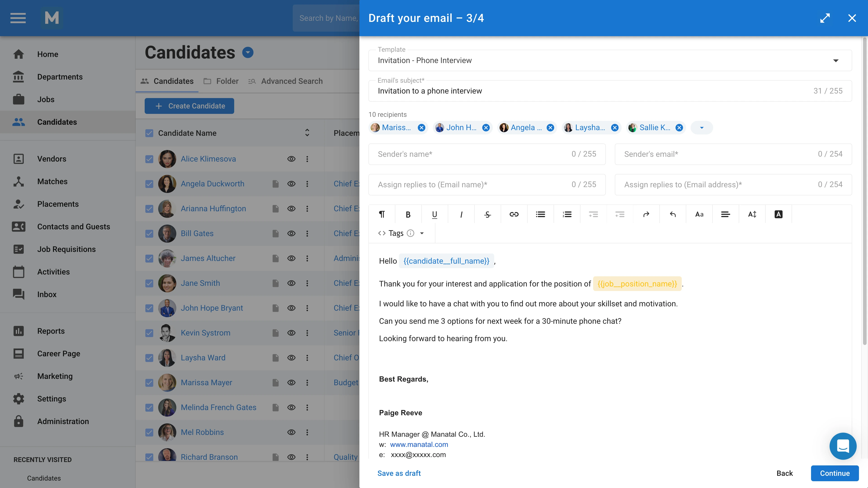The width and height of the screenshot is (868, 488).
Task: Click Save as draft link
Action: [399, 473]
